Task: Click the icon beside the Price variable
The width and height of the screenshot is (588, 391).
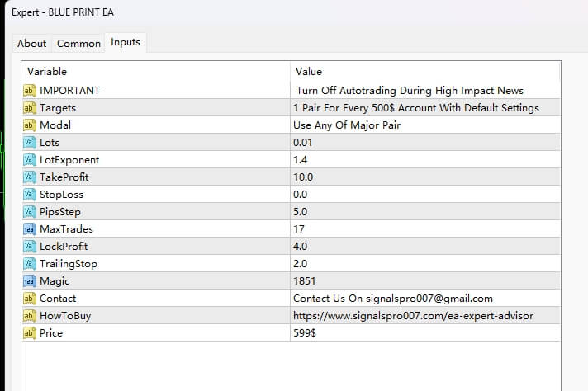Action: (30, 333)
